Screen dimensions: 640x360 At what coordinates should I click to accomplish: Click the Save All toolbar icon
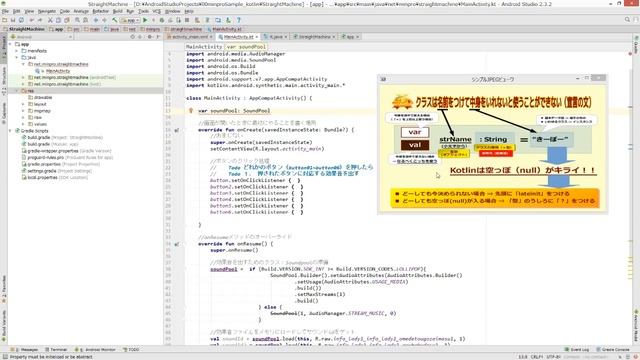tap(13, 20)
